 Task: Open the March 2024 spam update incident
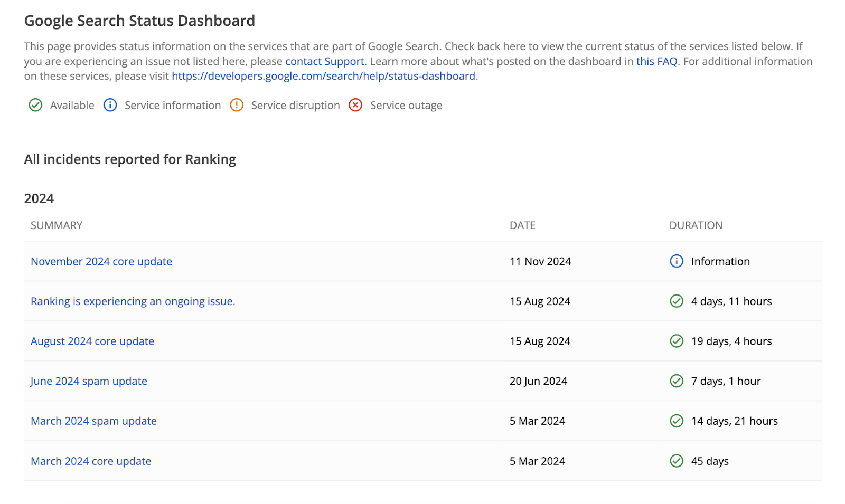[x=93, y=421]
